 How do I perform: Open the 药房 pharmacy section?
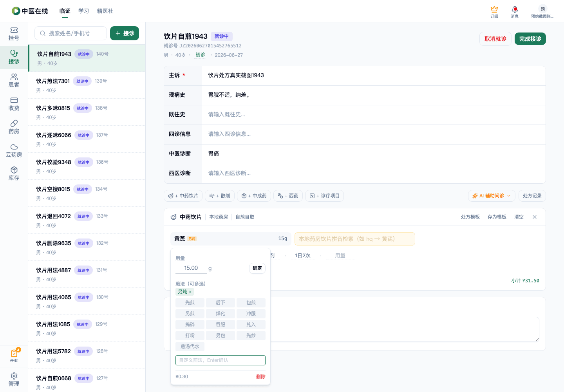tap(14, 127)
